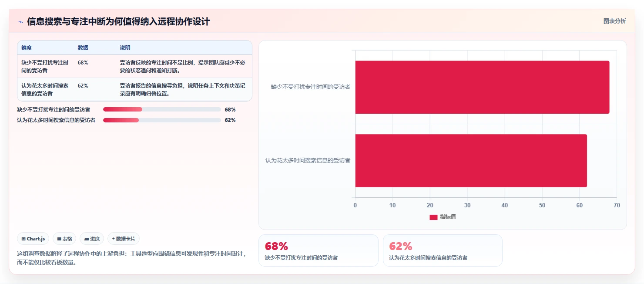Click the description starting 受访者反映的专注时间
644x284 pixels.
(x=183, y=66)
